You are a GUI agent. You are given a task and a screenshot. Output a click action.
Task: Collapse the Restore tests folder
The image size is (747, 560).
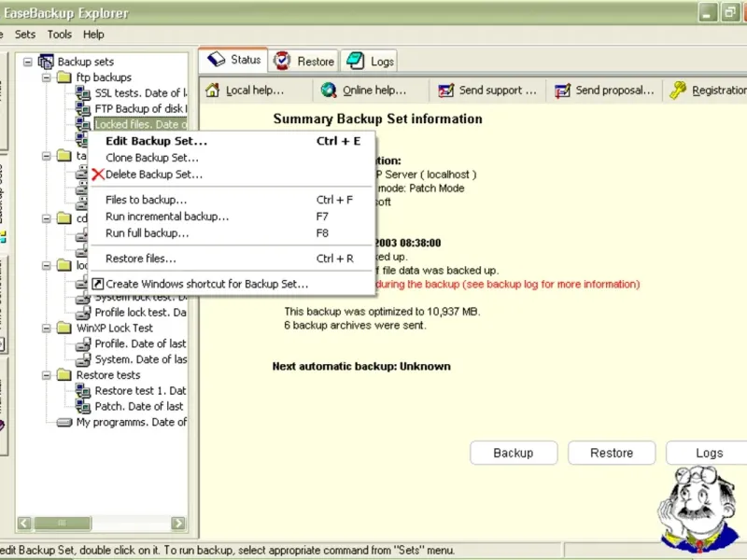click(46, 375)
